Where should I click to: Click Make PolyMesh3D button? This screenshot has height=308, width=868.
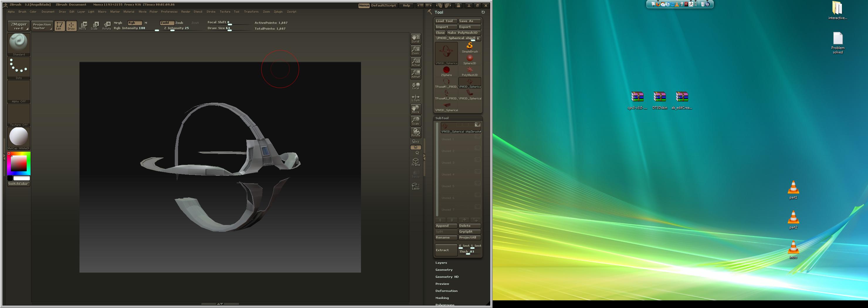point(464,33)
